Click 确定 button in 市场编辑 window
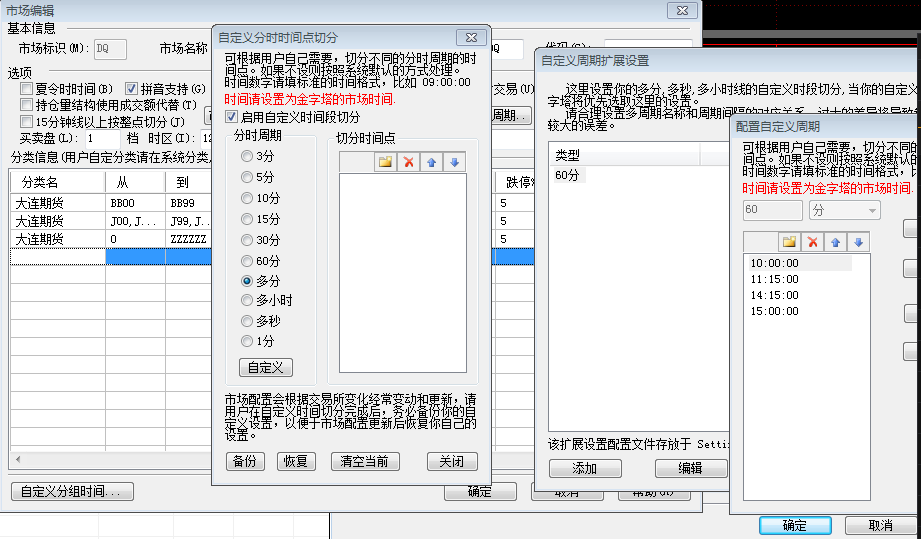The image size is (921, 539). pyautogui.click(x=480, y=492)
